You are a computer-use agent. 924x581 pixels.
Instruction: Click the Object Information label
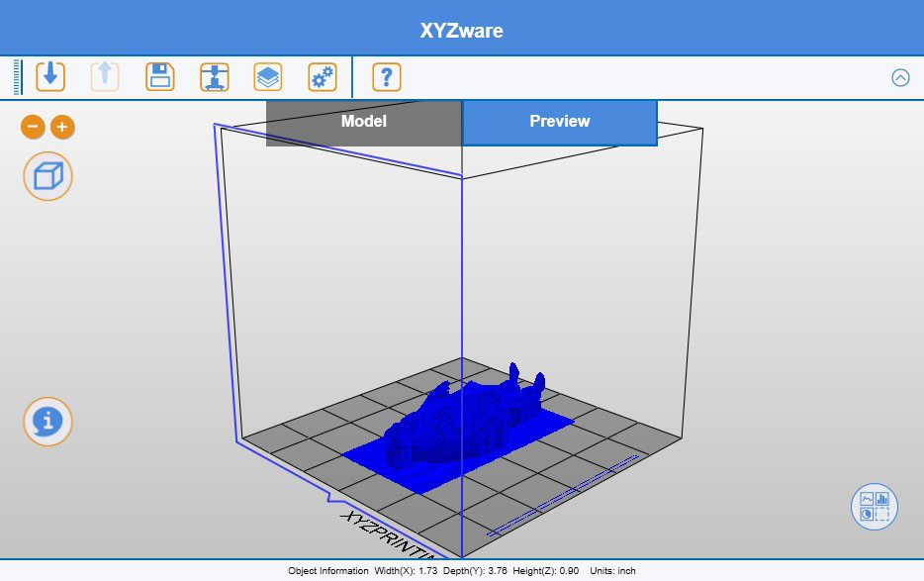328,571
